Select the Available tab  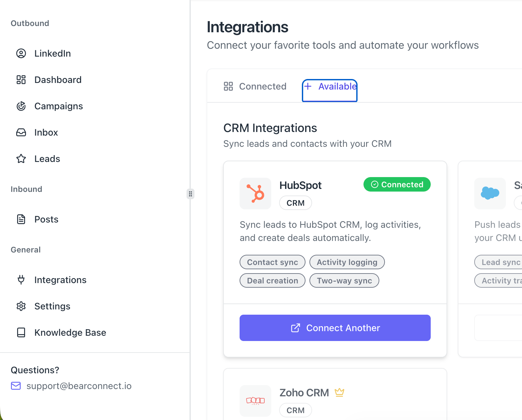point(330,87)
